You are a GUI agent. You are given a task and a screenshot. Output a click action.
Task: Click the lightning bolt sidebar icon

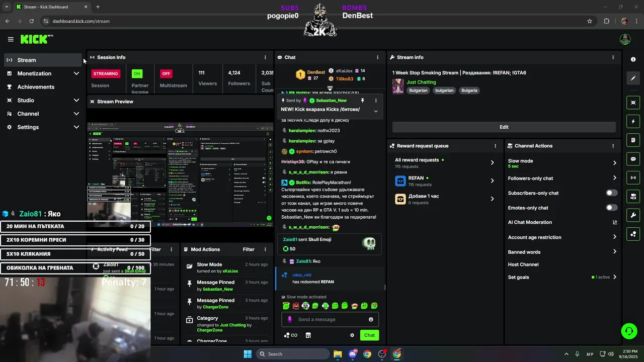pyautogui.click(x=633, y=121)
